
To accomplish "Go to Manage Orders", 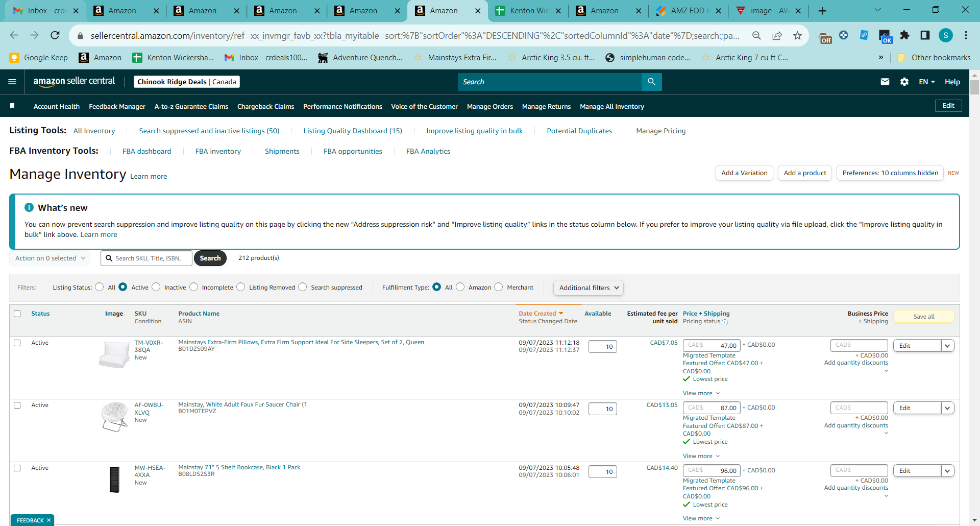I will 490,106.
